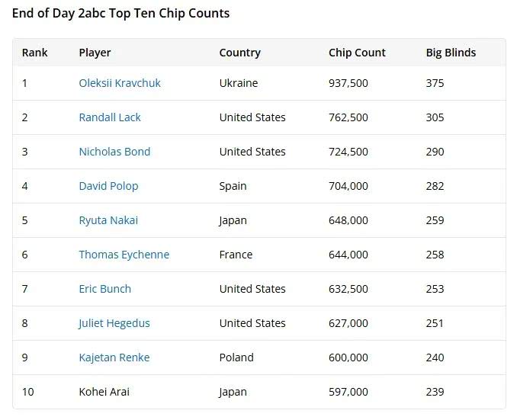Click the Ukraine country cell
This screenshot has height=420, width=517.
click(x=238, y=83)
